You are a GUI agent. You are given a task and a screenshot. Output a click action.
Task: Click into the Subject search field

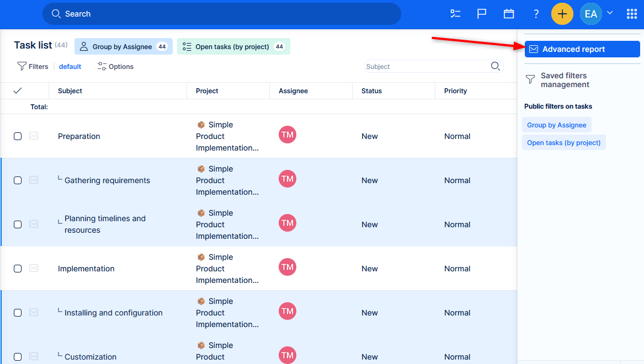[x=426, y=66]
